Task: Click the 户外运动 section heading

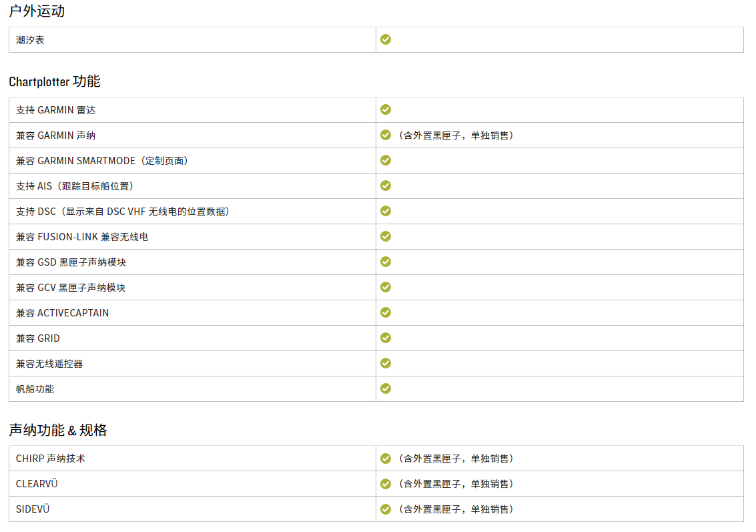Action: point(37,11)
